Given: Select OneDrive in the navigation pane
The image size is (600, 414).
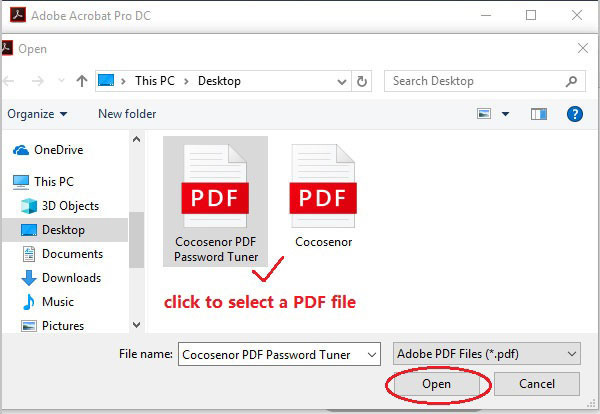Looking at the screenshot, I should [x=59, y=150].
